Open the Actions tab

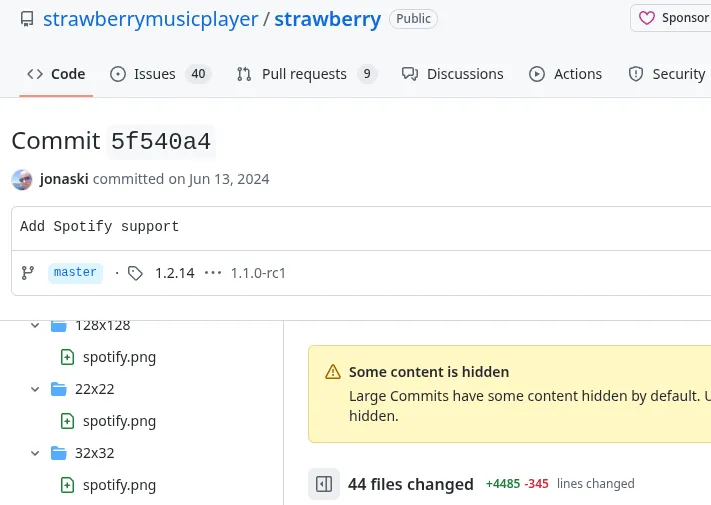click(x=565, y=74)
